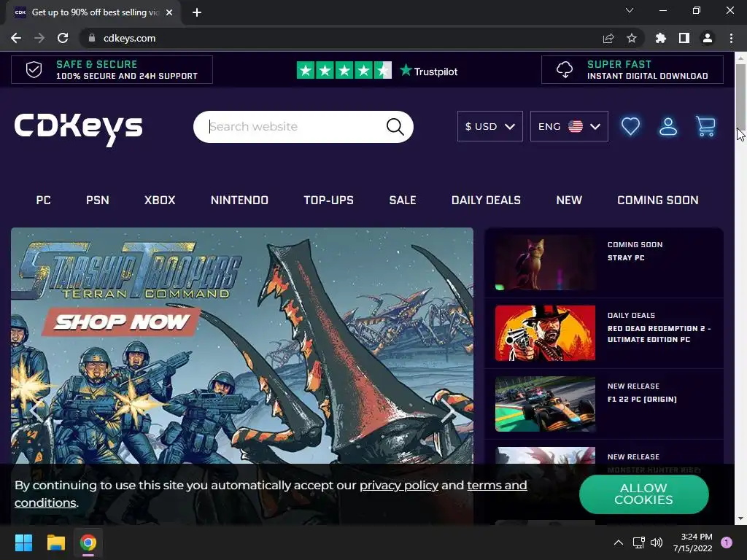This screenshot has height=560, width=747.
Task: Open the tab search chevron
Action: 630,10
